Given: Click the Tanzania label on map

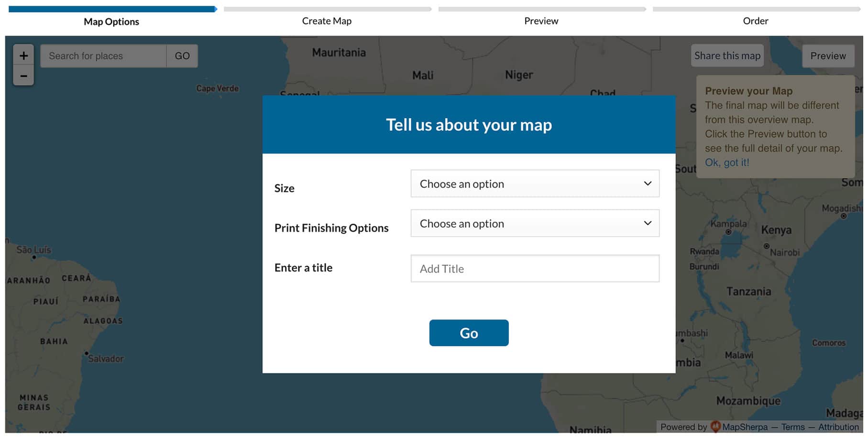Looking at the screenshot, I should pos(749,292).
